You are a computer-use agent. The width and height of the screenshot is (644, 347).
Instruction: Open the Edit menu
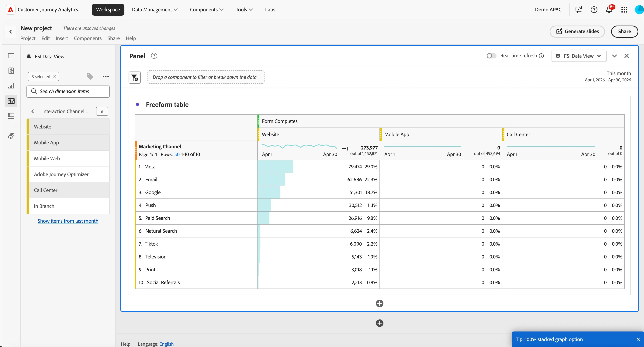[46, 38]
